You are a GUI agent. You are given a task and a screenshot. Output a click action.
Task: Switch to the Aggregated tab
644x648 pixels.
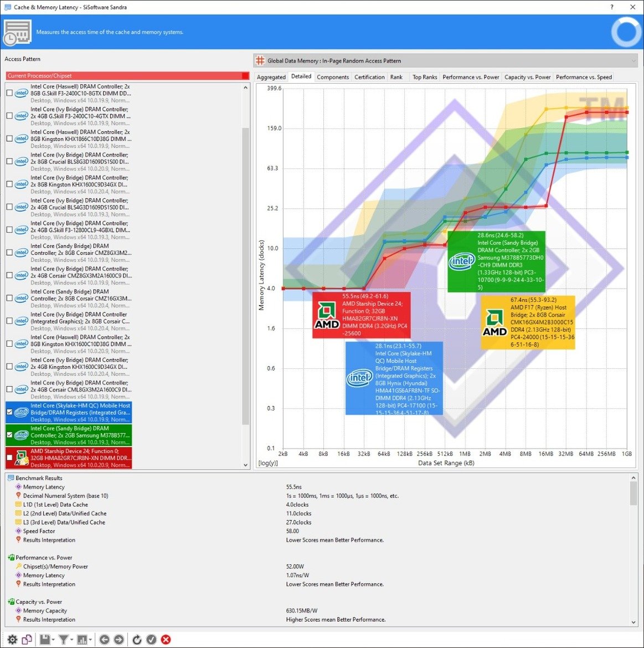point(271,77)
